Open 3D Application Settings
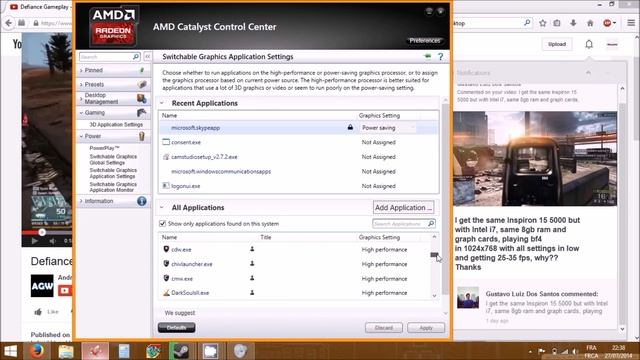The height and width of the screenshot is (360, 640). 116,124
